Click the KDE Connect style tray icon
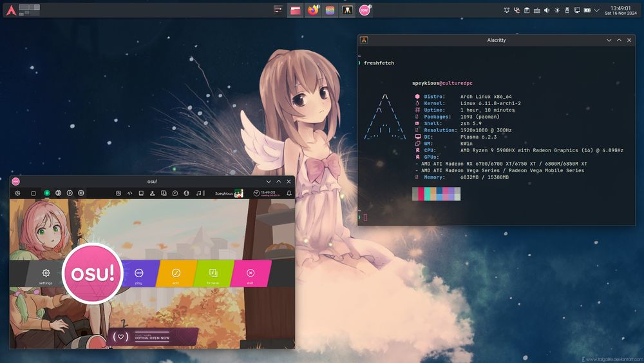The width and height of the screenshot is (644, 363). [x=516, y=10]
